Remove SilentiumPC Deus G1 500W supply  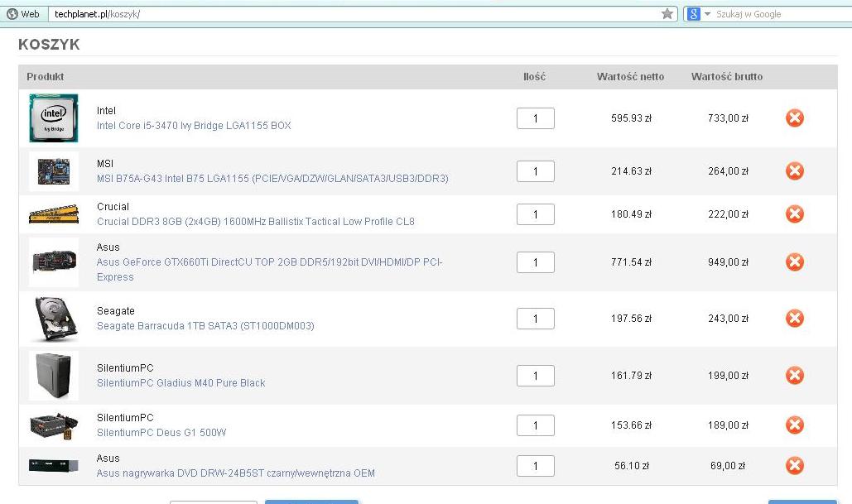(x=794, y=425)
